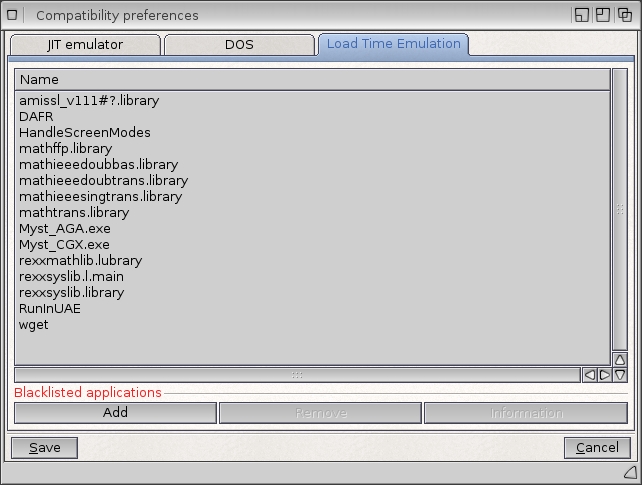
Task: Click the scroll right arrow below the list
Action: [604, 375]
